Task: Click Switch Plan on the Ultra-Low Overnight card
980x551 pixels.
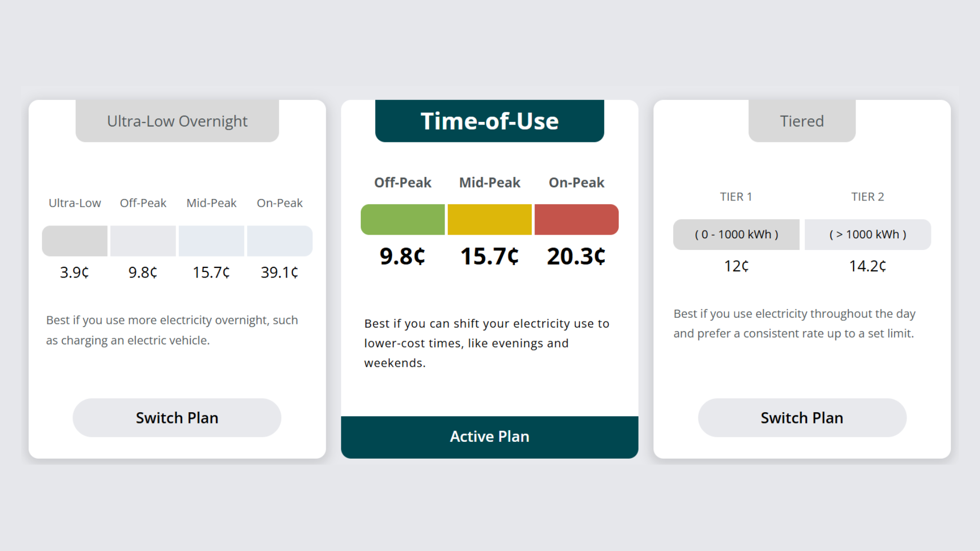Action: [177, 417]
